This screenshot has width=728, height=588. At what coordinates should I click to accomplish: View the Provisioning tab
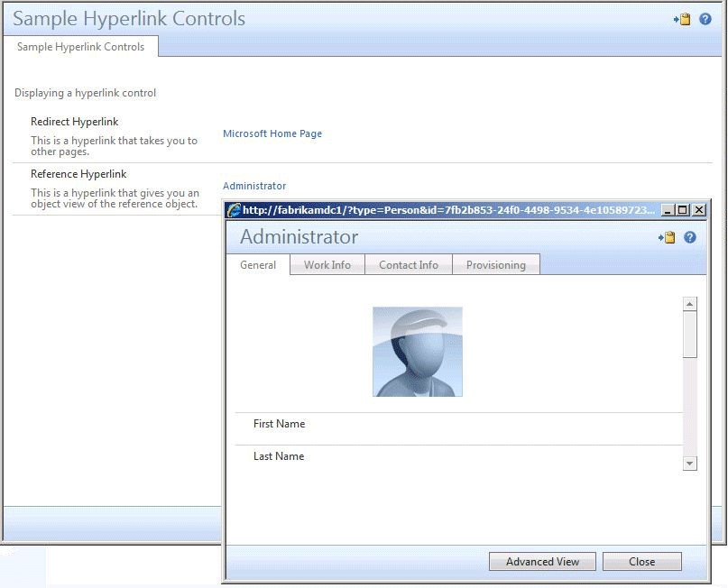(495, 264)
